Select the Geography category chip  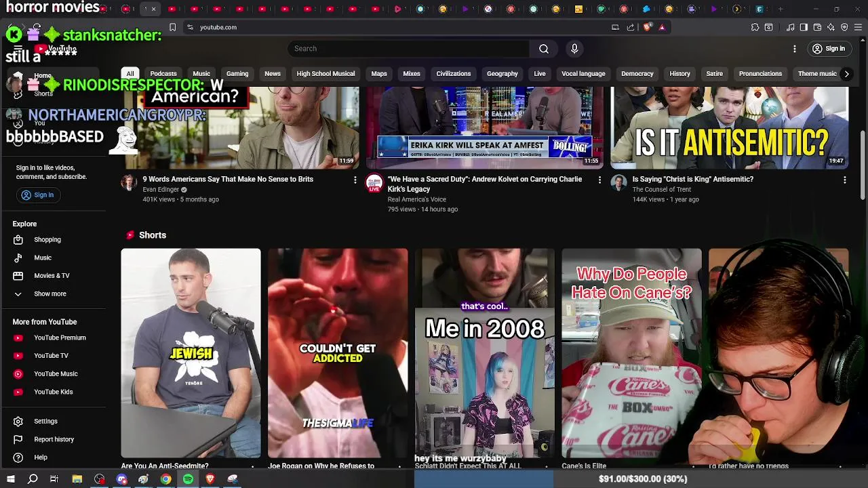502,74
